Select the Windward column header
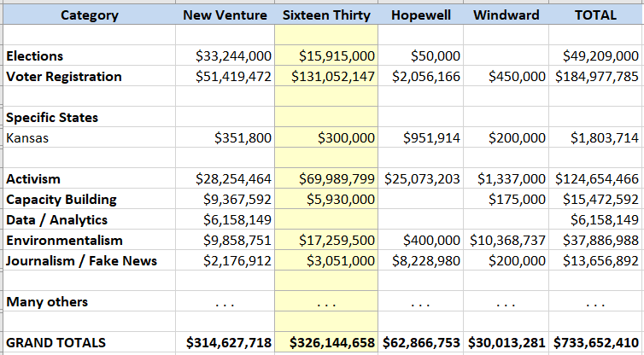The image size is (644, 355). [x=506, y=15]
